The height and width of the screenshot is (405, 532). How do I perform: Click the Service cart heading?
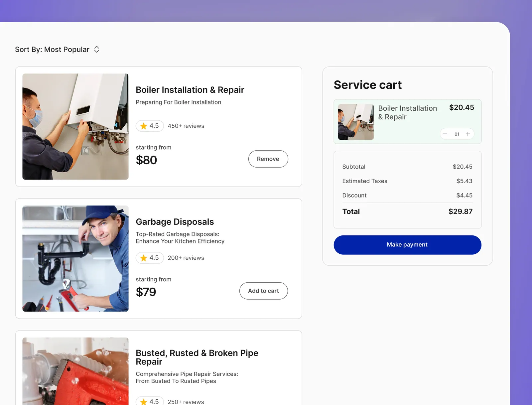(368, 85)
